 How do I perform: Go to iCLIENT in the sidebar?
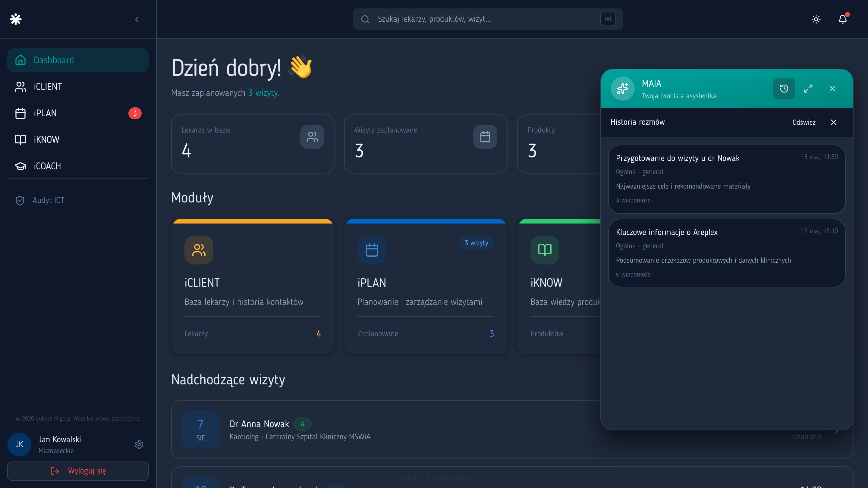pyautogui.click(x=78, y=86)
